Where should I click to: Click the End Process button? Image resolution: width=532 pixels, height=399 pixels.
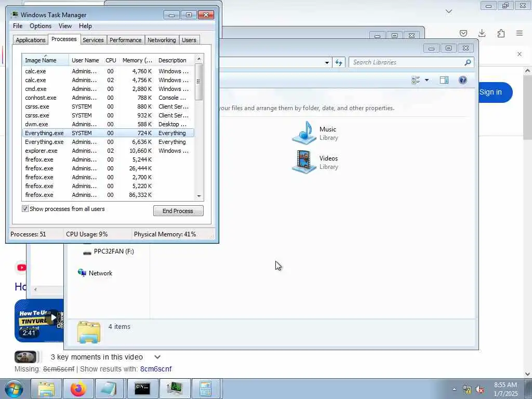(178, 211)
